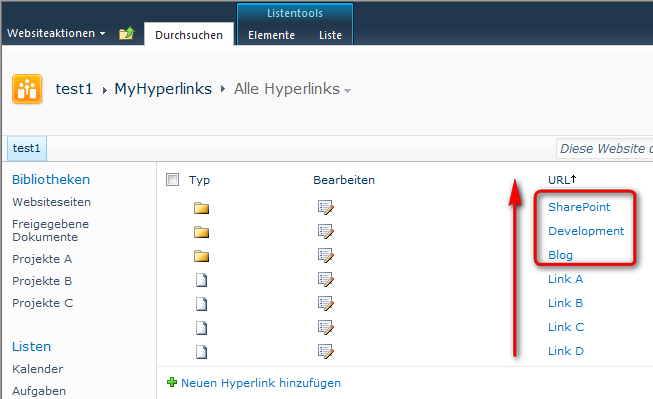
Task: Open Projekte C library
Action: point(42,303)
